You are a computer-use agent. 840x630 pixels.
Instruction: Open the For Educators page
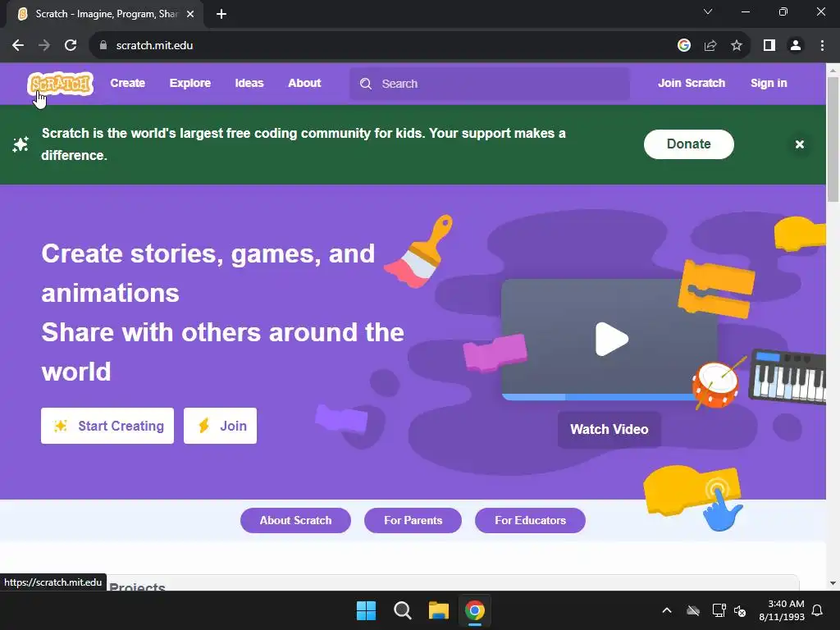click(x=531, y=520)
